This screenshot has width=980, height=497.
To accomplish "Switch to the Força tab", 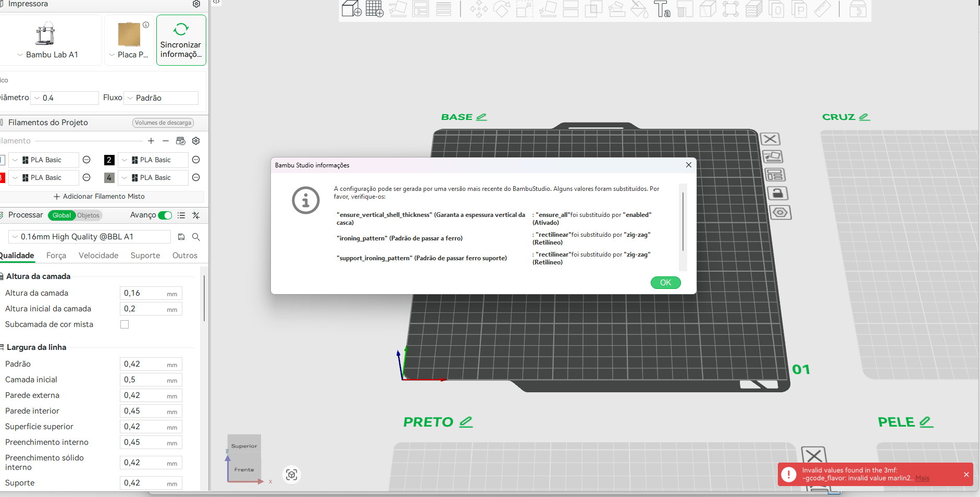I will click(56, 256).
